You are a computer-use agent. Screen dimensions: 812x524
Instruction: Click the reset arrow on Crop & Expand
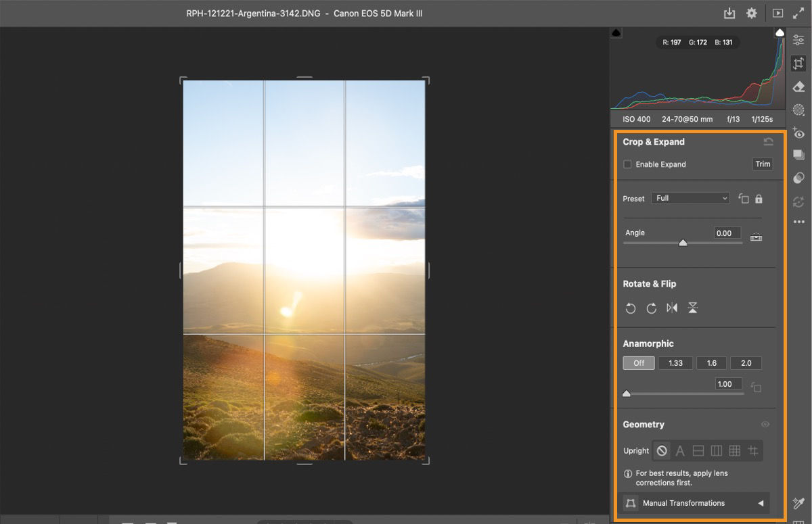(768, 141)
